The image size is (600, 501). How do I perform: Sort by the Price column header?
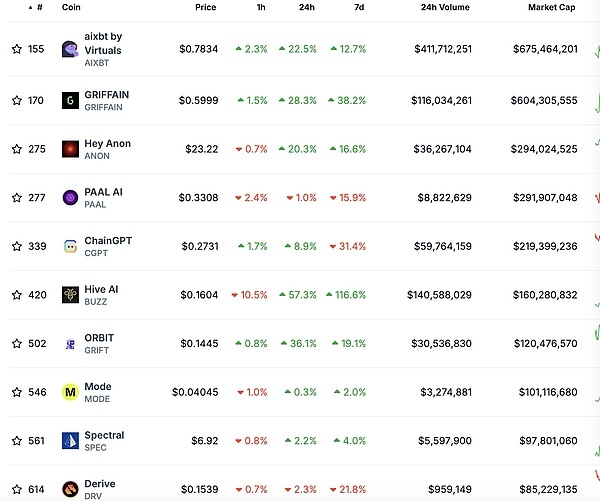205,7
